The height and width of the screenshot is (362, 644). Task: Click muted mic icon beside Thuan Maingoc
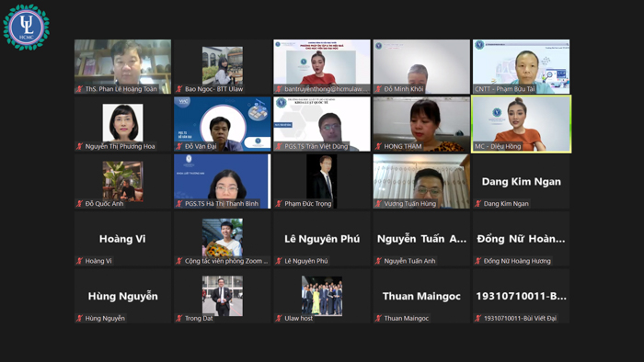click(x=378, y=318)
